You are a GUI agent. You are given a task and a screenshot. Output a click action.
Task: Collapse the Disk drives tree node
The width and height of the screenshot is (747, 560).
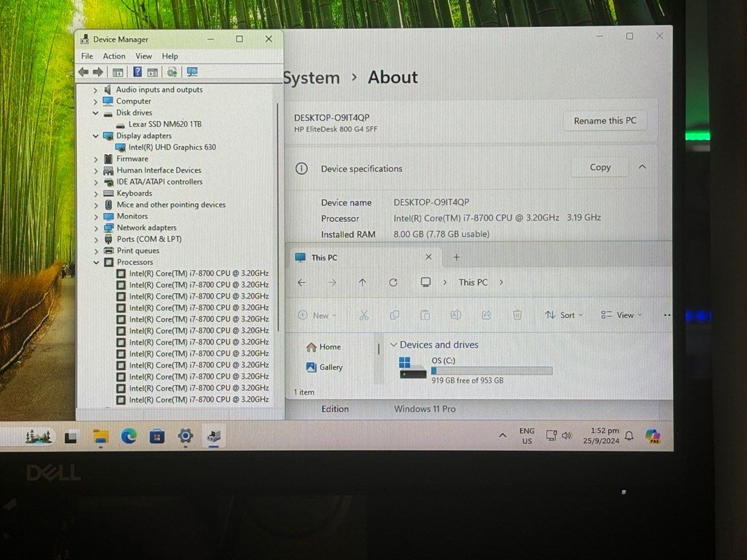click(x=95, y=113)
